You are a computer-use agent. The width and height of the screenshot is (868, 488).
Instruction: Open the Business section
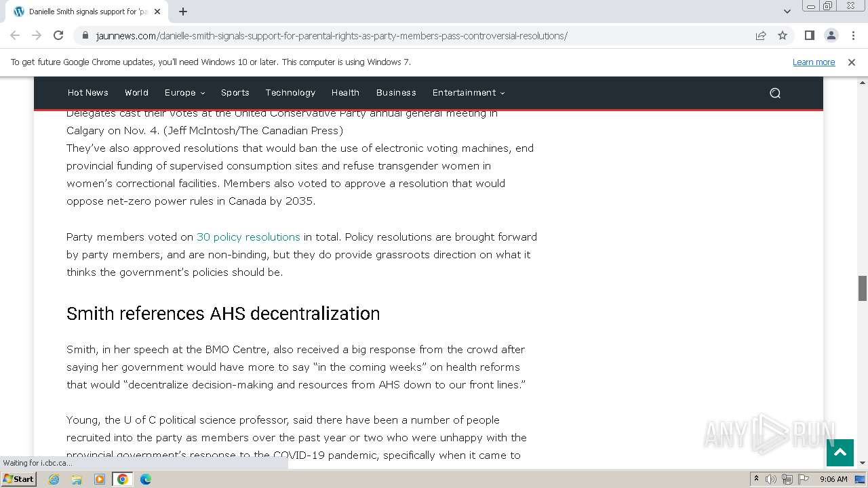(396, 93)
